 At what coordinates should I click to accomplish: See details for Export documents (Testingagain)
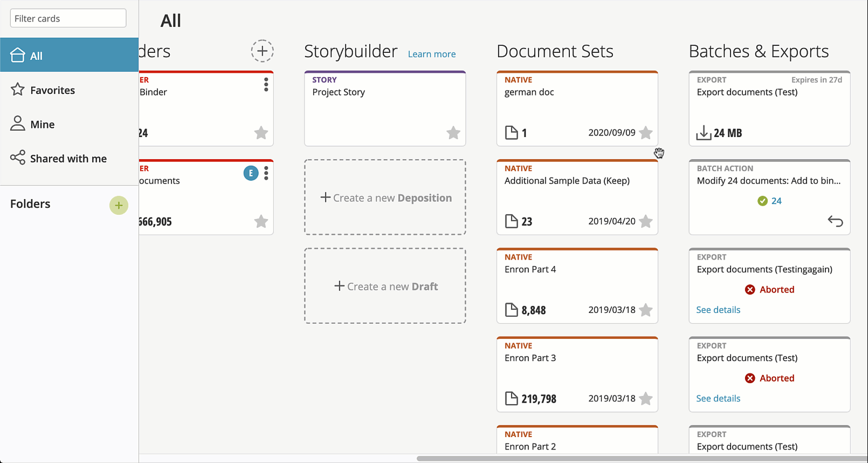718,310
